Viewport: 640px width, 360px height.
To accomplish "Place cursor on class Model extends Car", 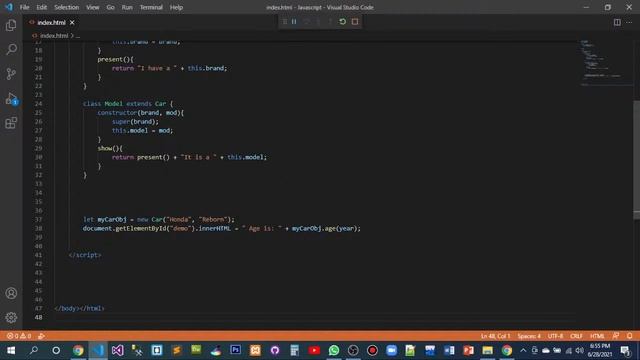I will pyautogui.click(x=128, y=104).
